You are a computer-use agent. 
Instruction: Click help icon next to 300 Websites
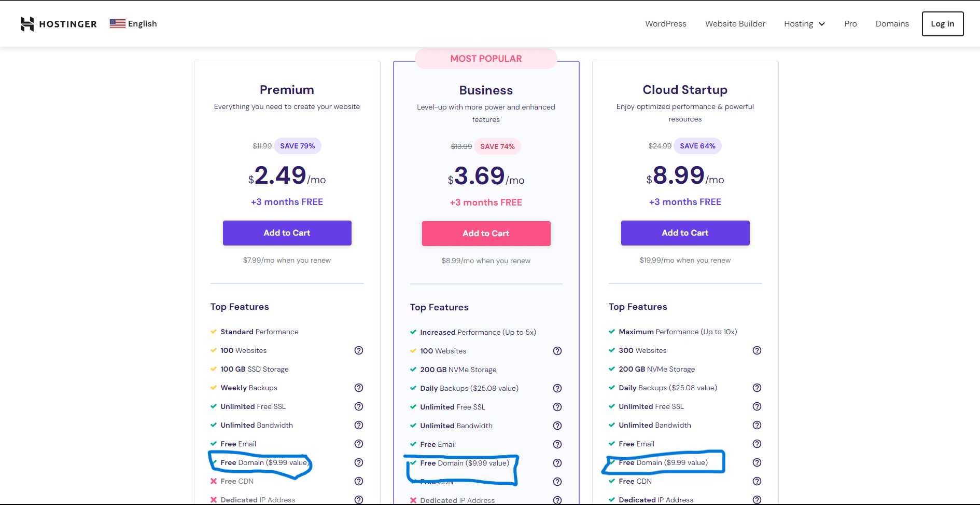757,350
